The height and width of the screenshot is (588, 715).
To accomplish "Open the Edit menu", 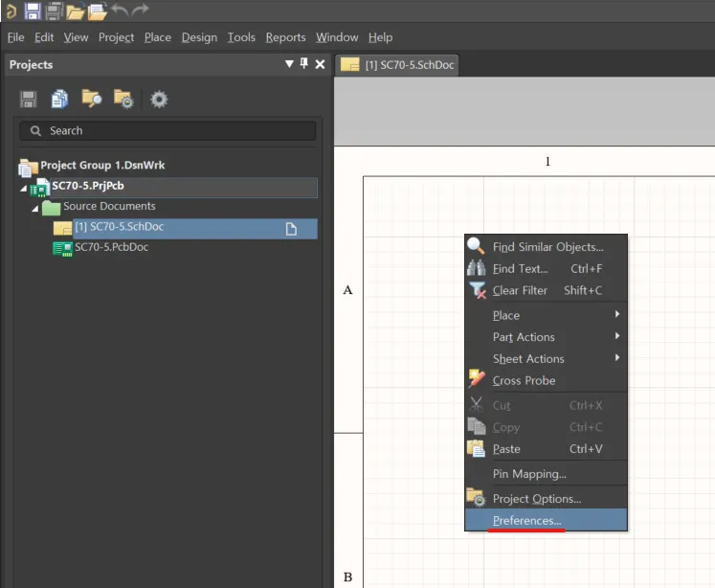I will click(x=44, y=37).
